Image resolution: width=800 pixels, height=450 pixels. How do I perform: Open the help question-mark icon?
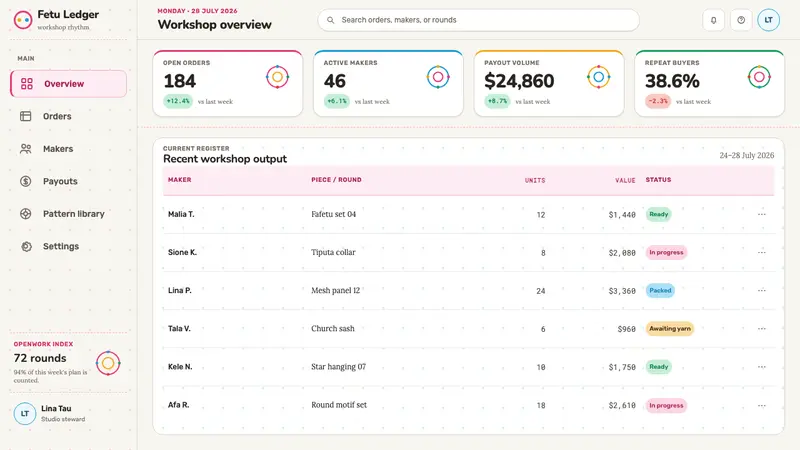point(741,20)
